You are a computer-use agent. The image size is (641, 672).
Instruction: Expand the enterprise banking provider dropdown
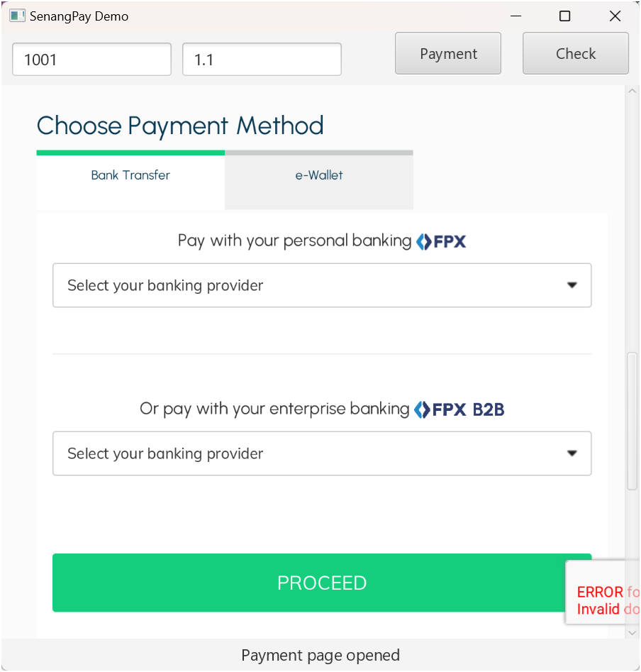click(322, 453)
